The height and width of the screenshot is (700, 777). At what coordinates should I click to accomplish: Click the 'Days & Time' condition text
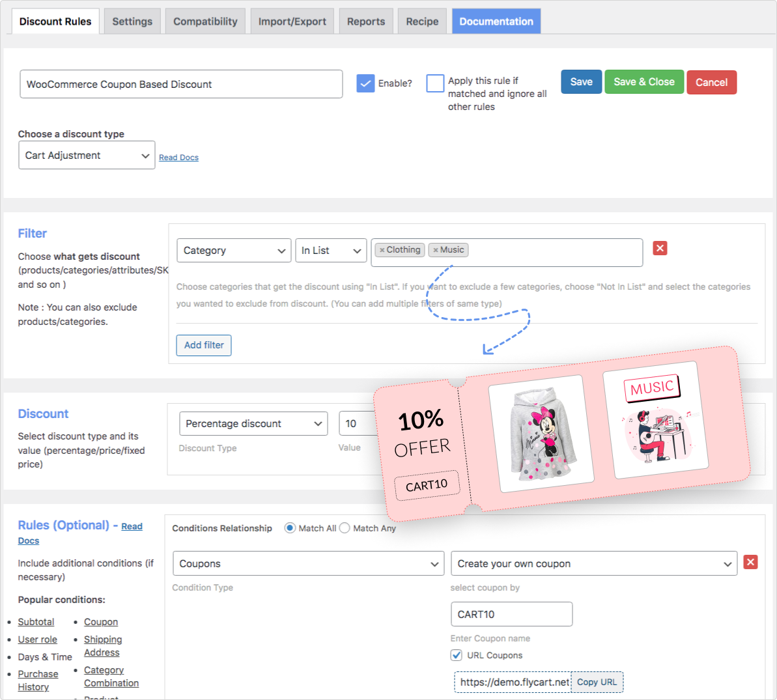(45, 657)
